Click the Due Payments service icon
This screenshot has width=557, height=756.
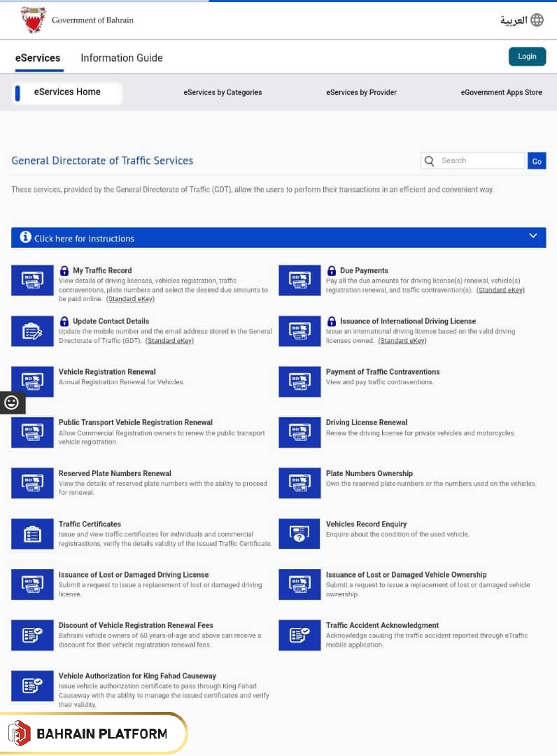(299, 280)
